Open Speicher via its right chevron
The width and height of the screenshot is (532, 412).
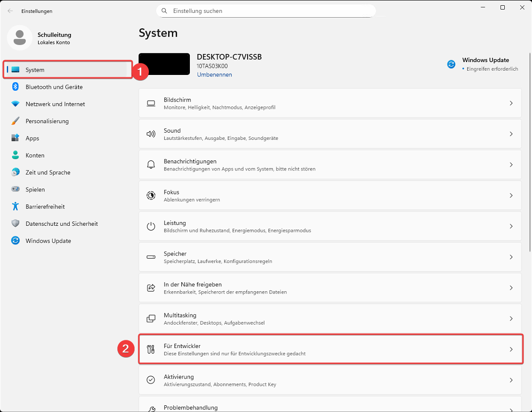[x=511, y=257]
